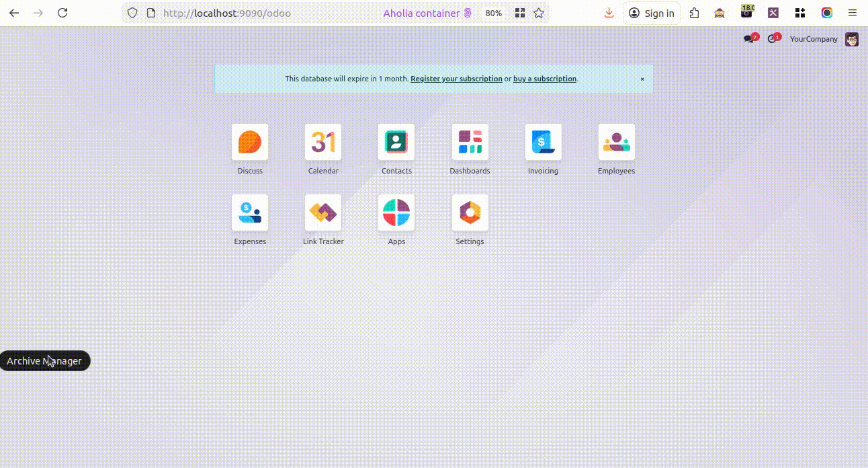Open the Invoicing app
The image size is (868, 468).
coord(543,142)
